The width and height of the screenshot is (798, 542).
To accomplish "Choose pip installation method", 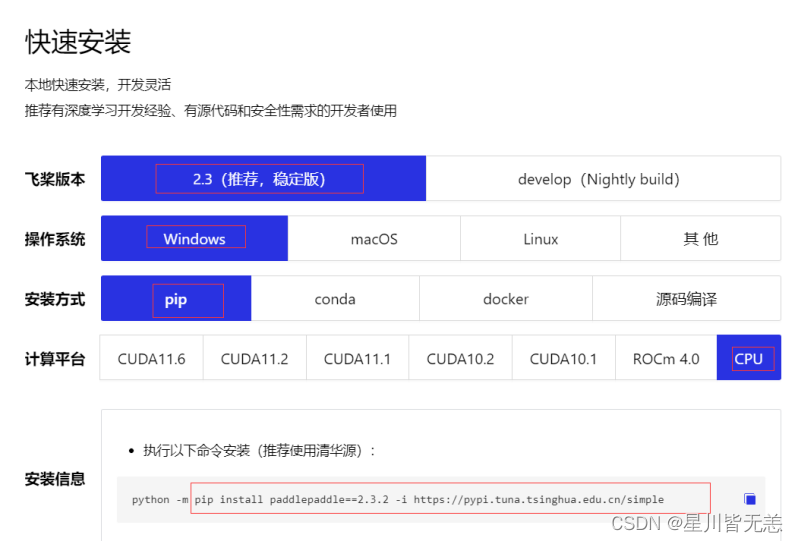I will coord(176,299).
